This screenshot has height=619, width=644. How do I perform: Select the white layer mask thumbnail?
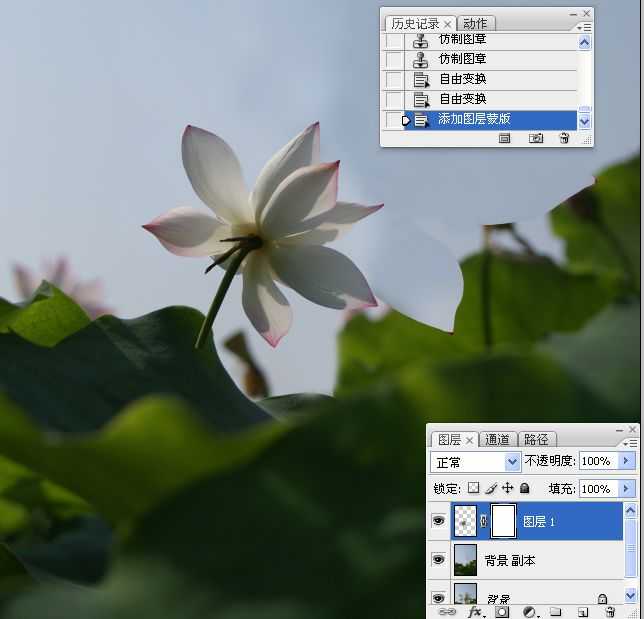click(x=503, y=521)
